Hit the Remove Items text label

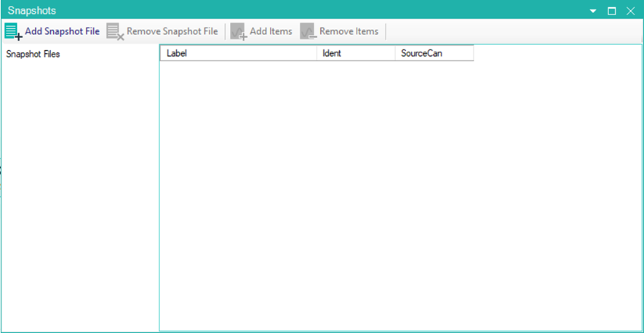[349, 31]
